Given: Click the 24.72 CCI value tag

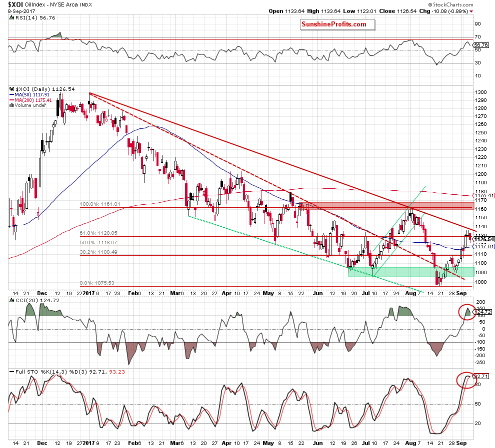Looking at the screenshot, I should tap(483, 312).
